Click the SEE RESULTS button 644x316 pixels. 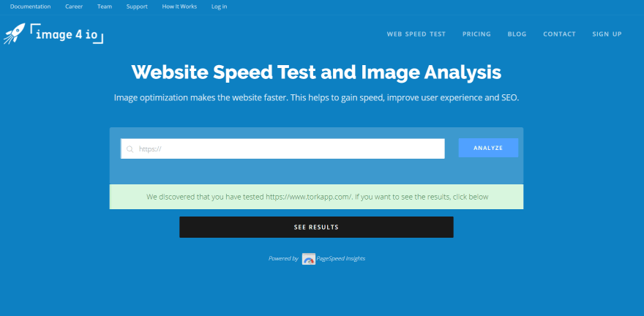(316, 227)
